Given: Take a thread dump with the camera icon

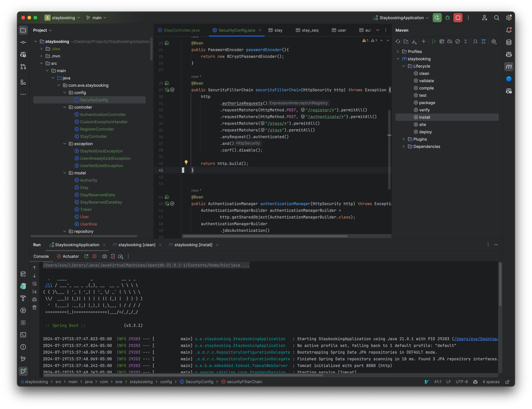Looking at the screenshot, I should pyautogui.click(x=105, y=256).
